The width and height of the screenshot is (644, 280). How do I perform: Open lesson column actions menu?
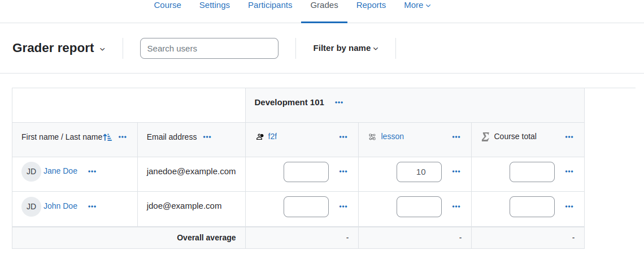456,137
